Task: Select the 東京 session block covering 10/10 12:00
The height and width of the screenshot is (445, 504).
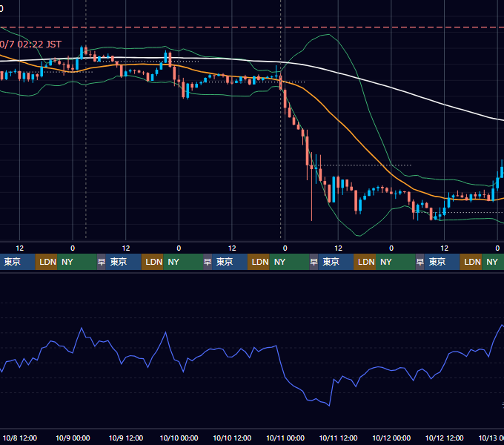Action: point(230,262)
